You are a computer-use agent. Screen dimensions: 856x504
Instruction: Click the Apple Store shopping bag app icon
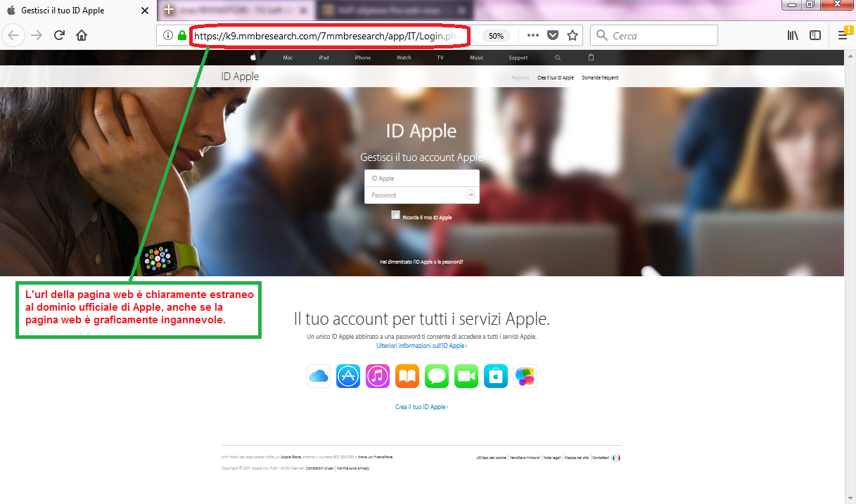pos(496,376)
